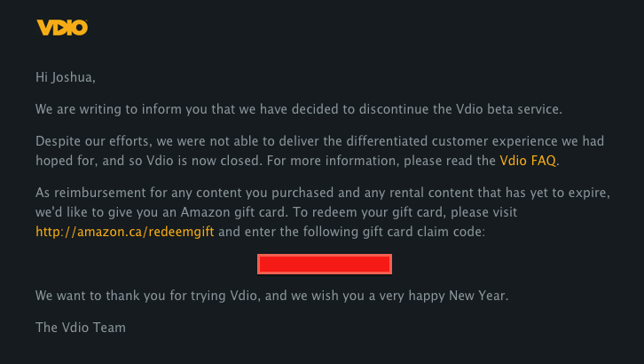Click the "Despite our efforts" sentence opening
Image resolution: width=644 pixels, height=364 pixels.
click(84, 141)
